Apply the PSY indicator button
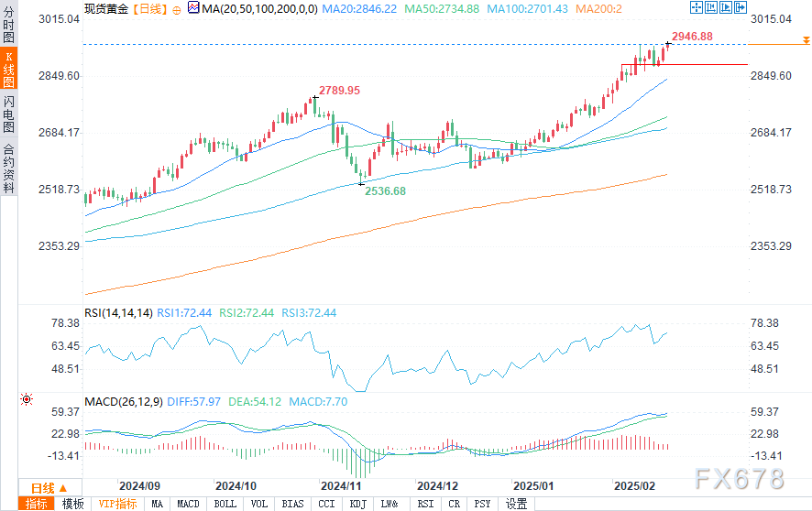Screen dimensions: 812x511 (482, 504)
